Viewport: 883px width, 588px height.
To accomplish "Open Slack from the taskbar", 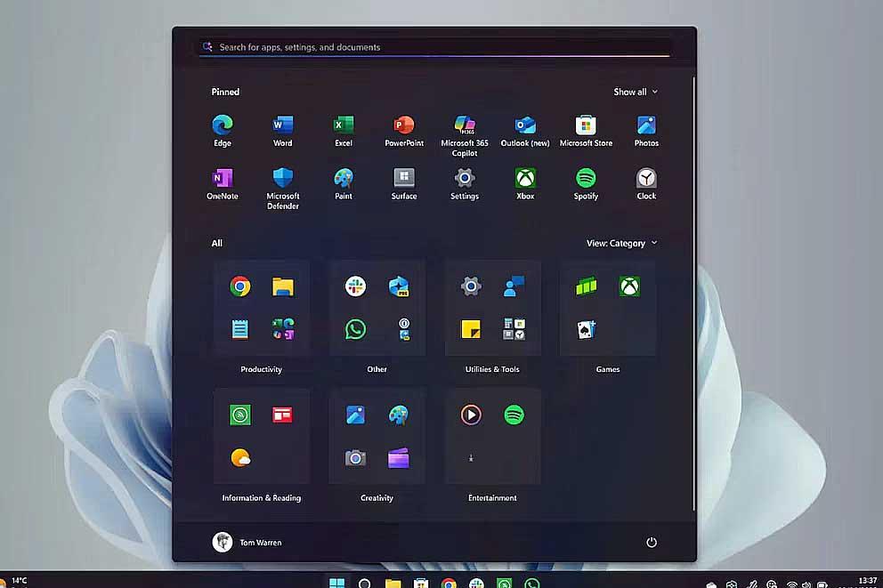I will pyautogui.click(x=476, y=584).
